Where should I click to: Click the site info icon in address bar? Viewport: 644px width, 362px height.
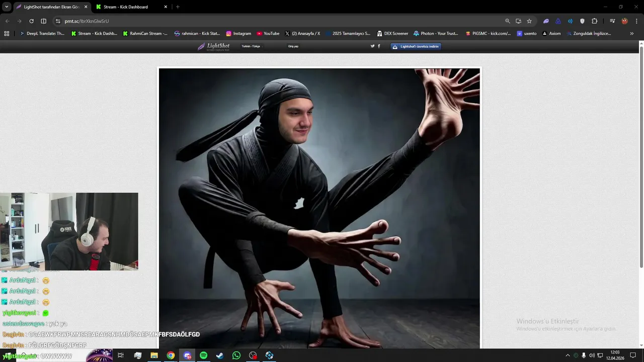point(58,21)
